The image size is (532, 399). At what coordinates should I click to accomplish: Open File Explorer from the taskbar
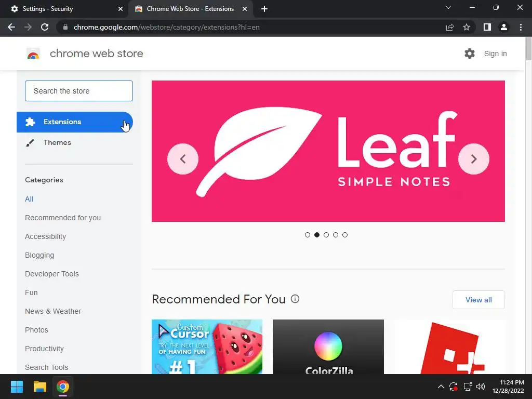39,387
